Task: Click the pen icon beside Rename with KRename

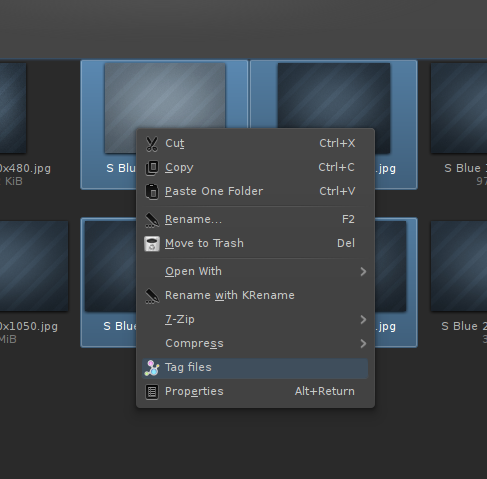Action: click(x=152, y=296)
